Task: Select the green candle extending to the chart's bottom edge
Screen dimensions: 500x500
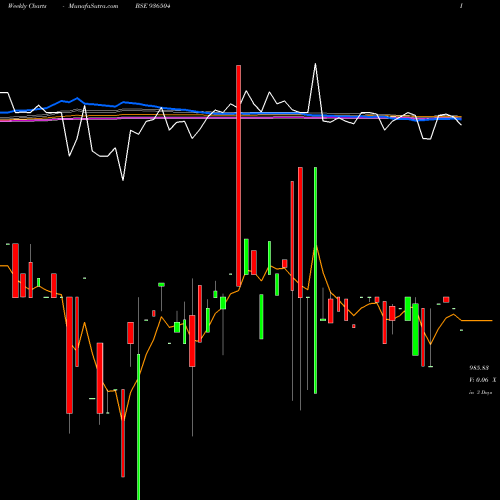Action: 138,427
